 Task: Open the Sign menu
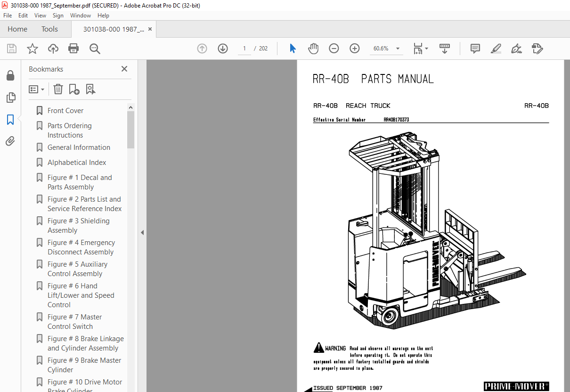point(58,16)
